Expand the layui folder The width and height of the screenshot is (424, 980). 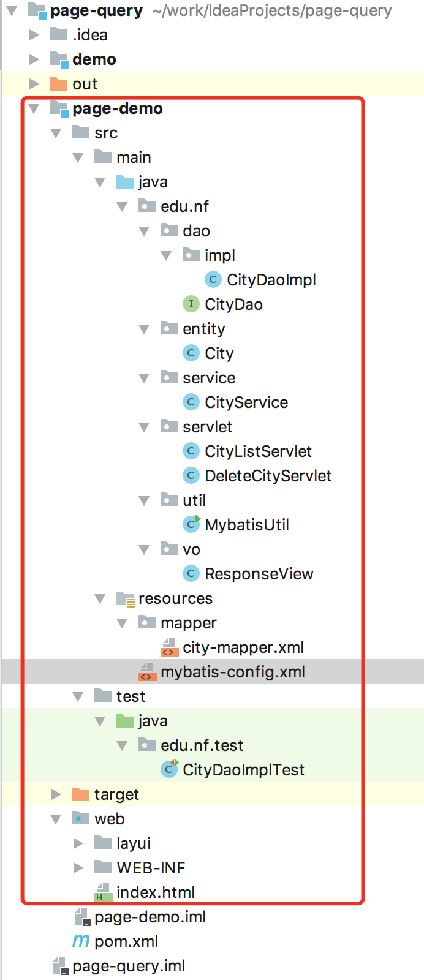[78, 843]
